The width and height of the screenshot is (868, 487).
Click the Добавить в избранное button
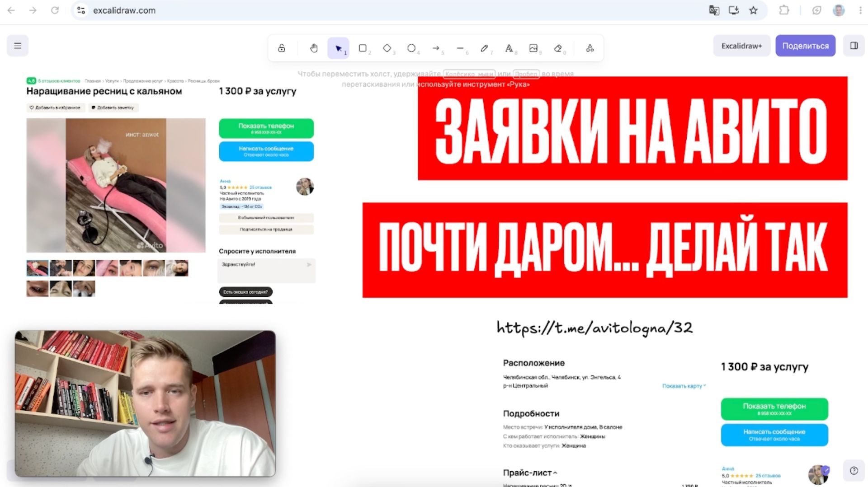point(55,108)
